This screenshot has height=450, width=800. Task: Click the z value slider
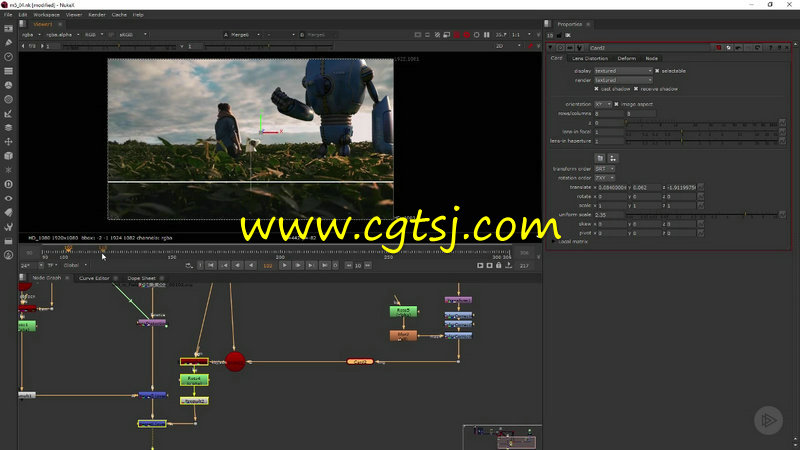(x=702, y=123)
